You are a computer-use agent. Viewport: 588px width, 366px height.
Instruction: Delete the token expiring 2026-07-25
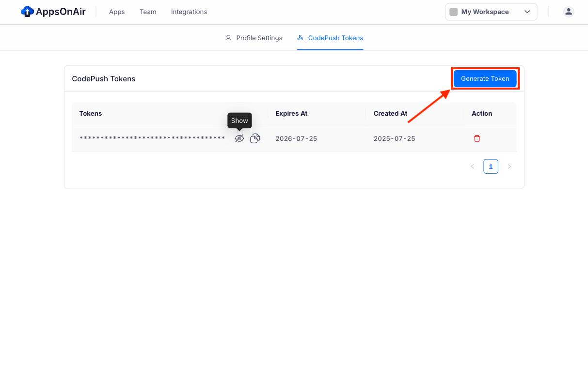(477, 138)
